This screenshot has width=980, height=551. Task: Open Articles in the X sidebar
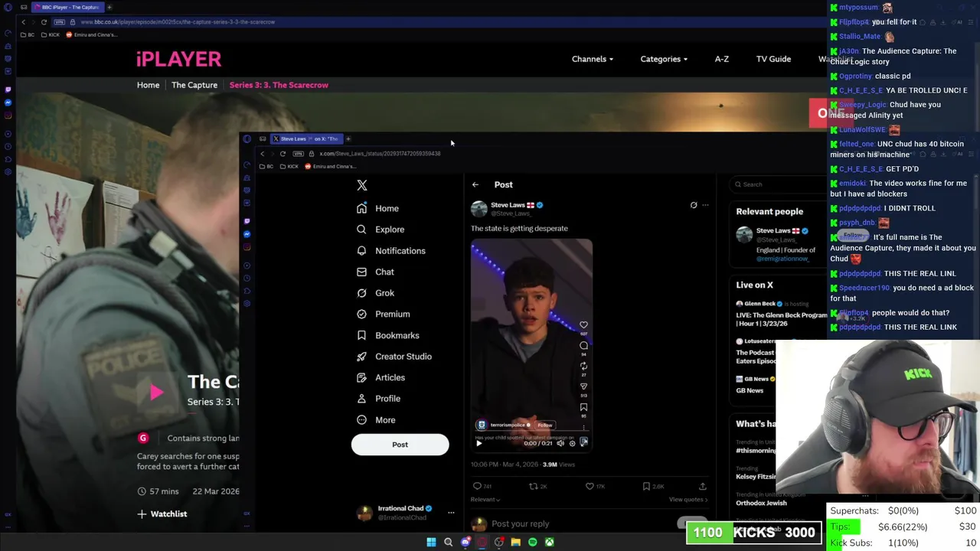[x=381, y=377]
